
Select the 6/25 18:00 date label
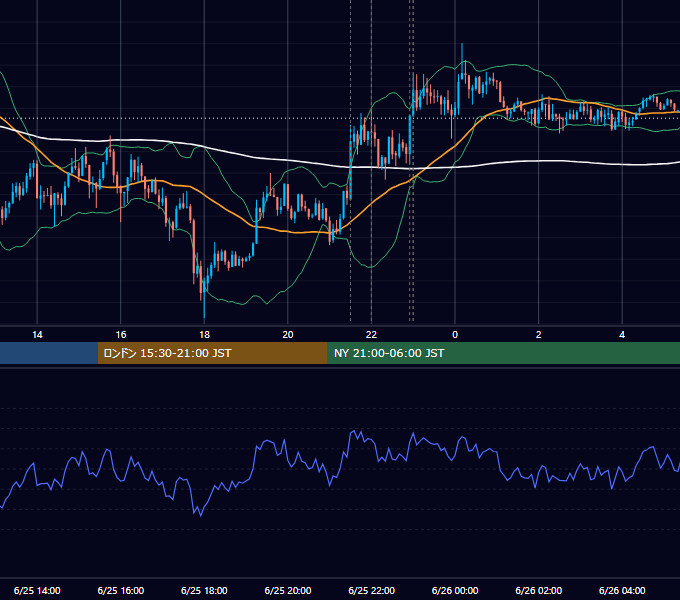(204, 590)
